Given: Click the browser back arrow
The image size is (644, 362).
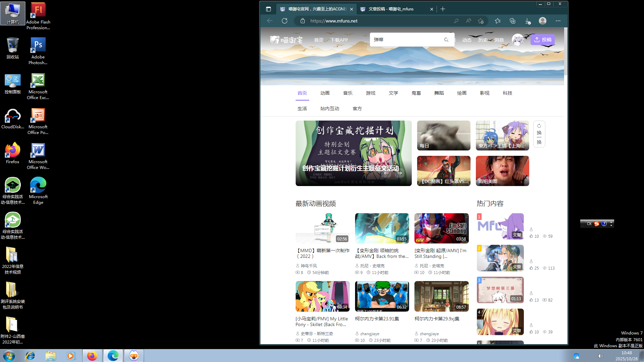Looking at the screenshot, I should (269, 20).
